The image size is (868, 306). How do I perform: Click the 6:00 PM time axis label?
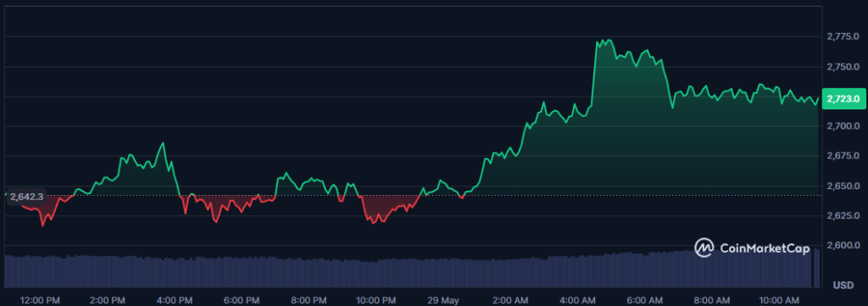click(x=242, y=300)
